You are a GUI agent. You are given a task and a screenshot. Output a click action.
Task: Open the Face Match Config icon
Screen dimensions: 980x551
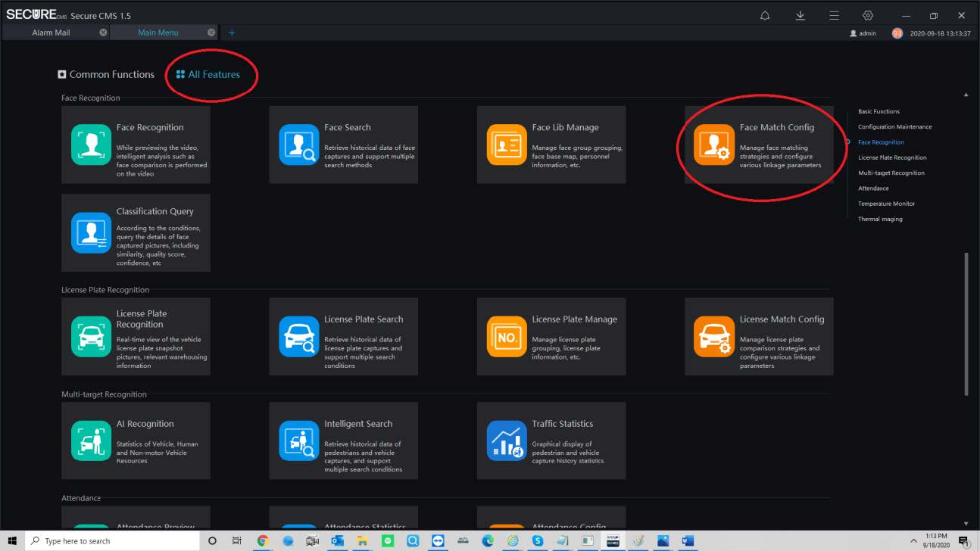(714, 145)
